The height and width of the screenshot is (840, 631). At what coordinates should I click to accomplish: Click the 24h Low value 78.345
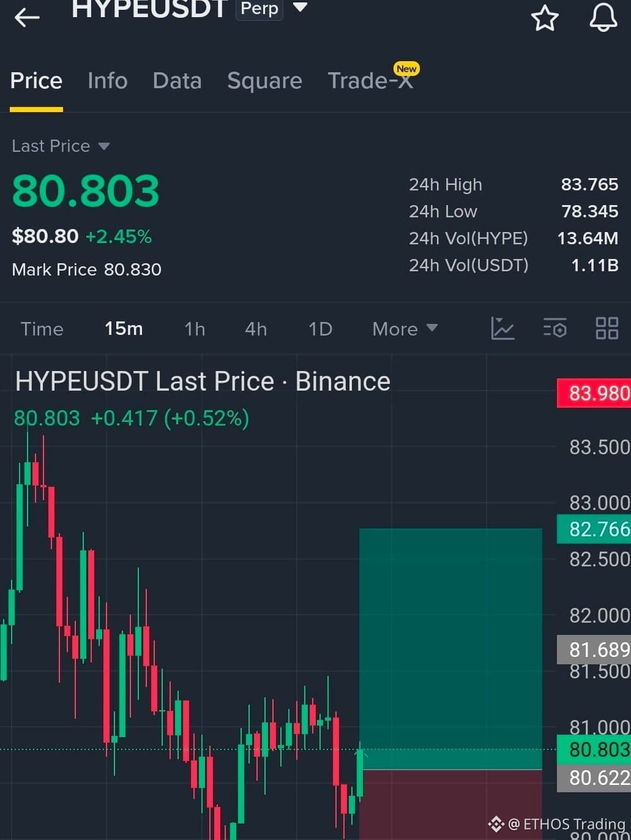coord(589,211)
